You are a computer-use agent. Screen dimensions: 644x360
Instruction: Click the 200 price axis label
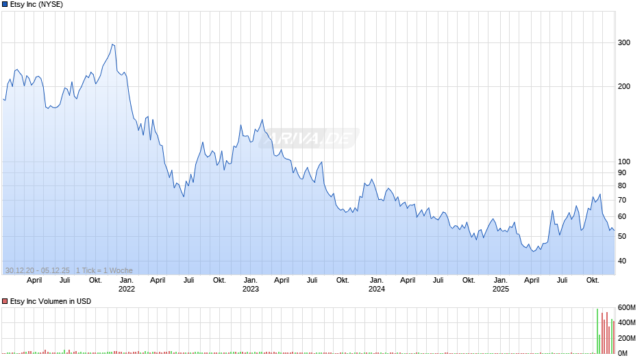pyautogui.click(x=624, y=86)
